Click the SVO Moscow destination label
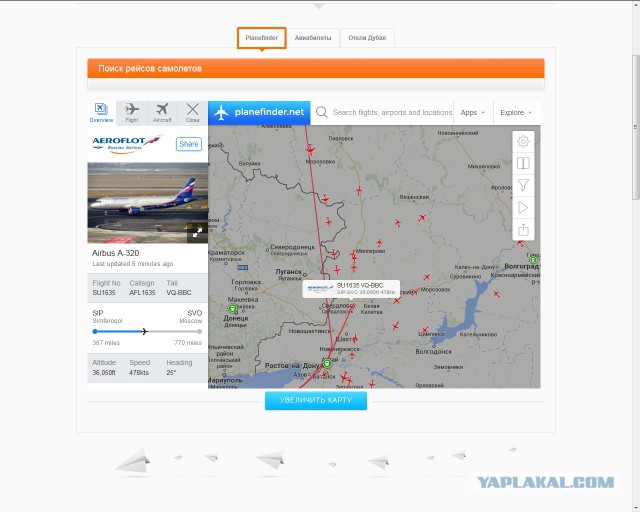The image size is (640, 512). tap(191, 316)
